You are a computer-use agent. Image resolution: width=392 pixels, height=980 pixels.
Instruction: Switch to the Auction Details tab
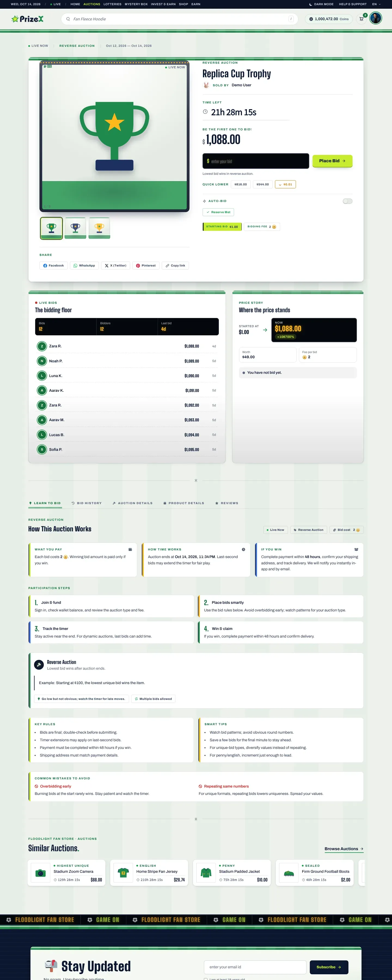(x=133, y=503)
